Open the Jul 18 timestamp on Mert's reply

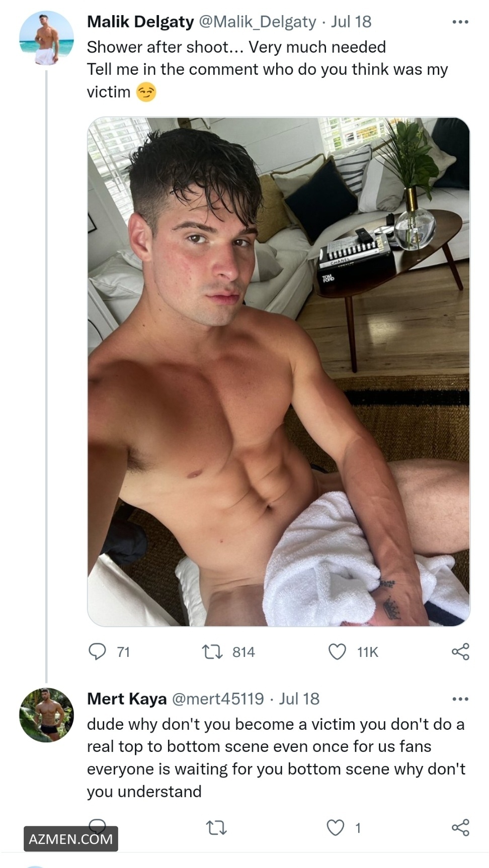299,699
